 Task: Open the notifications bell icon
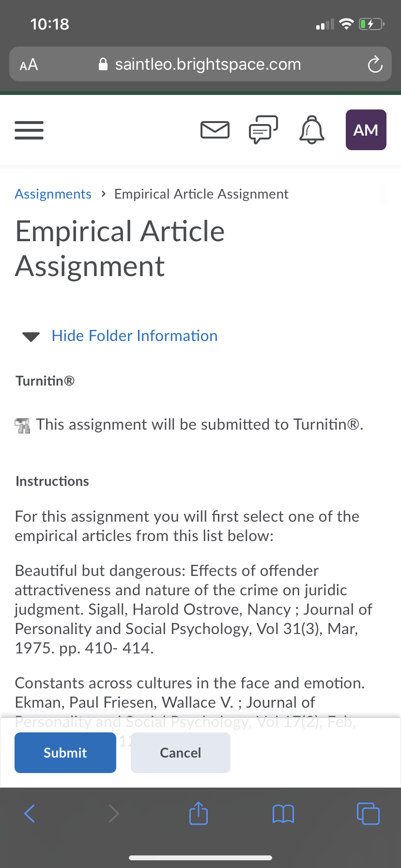pyautogui.click(x=312, y=130)
